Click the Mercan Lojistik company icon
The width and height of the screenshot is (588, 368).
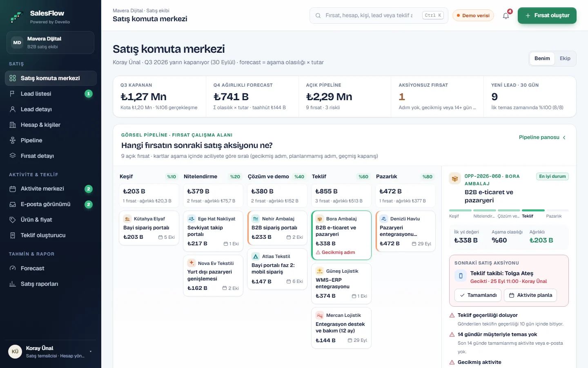pyautogui.click(x=320, y=315)
